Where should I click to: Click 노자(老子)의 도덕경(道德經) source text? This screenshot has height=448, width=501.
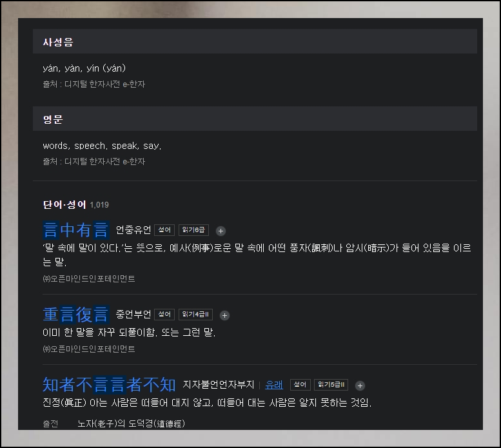(131, 424)
